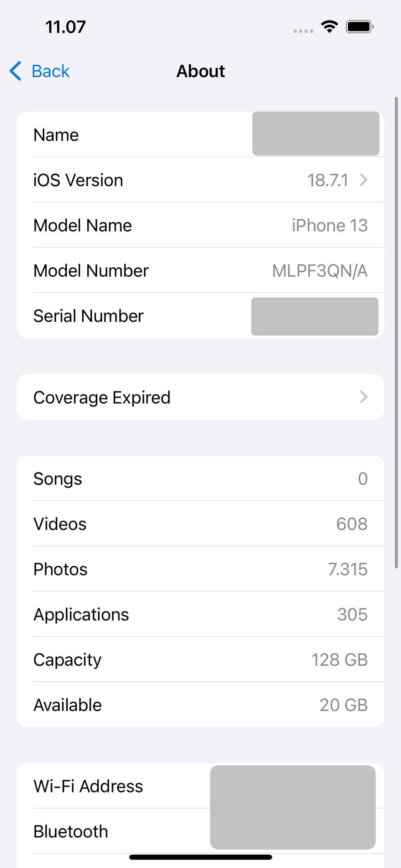Viewport: 401px width, 868px height.
Task: Select the Model Name iPhone 13 row
Action: pos(200,225)
